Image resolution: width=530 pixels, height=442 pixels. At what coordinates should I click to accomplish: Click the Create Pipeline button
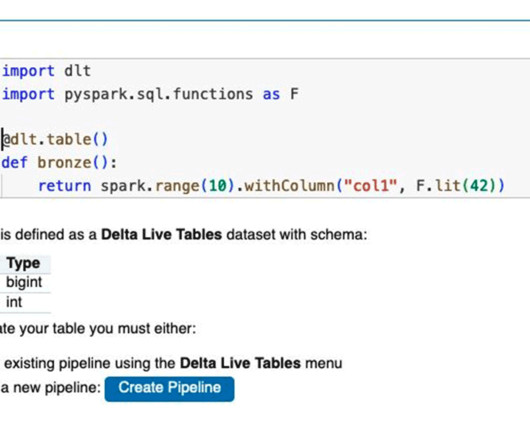[169, 389]
